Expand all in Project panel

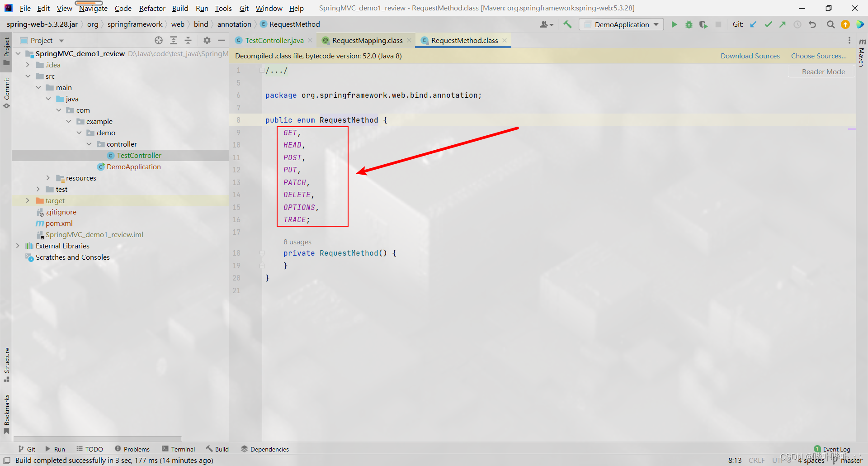tap(174, 40)
